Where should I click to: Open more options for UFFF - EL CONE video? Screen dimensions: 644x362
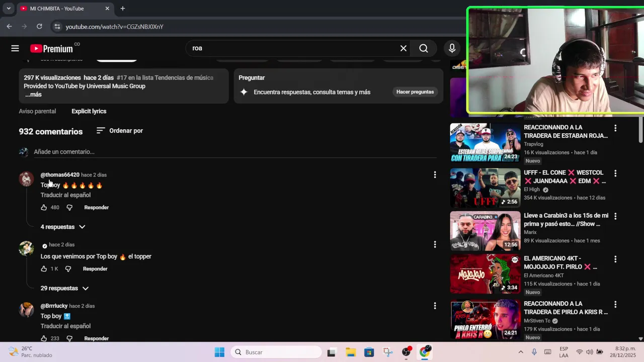pos(615,173)
